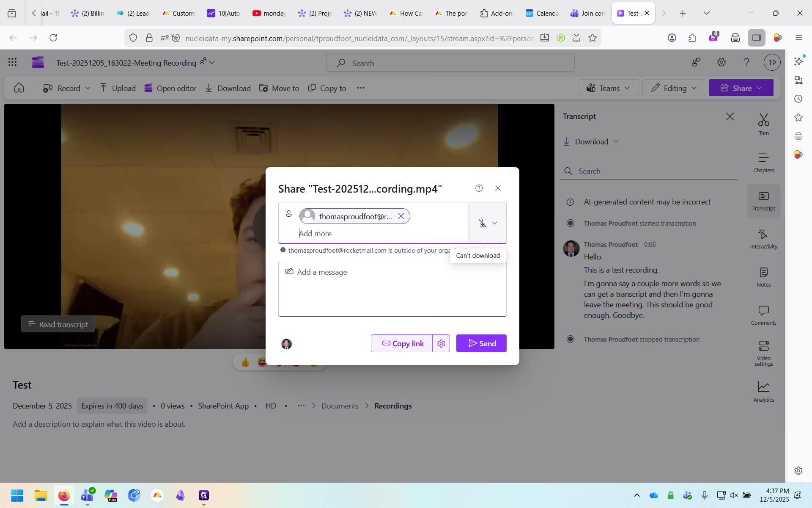812x508 pixels.
Task: Open the Video settings panel
Action: [x=763, y=353]
